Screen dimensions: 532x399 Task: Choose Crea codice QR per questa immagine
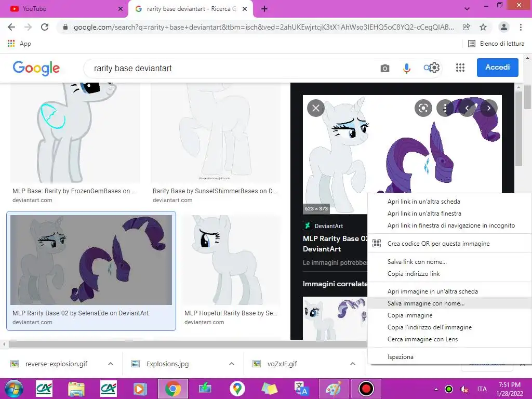(449, 244)
